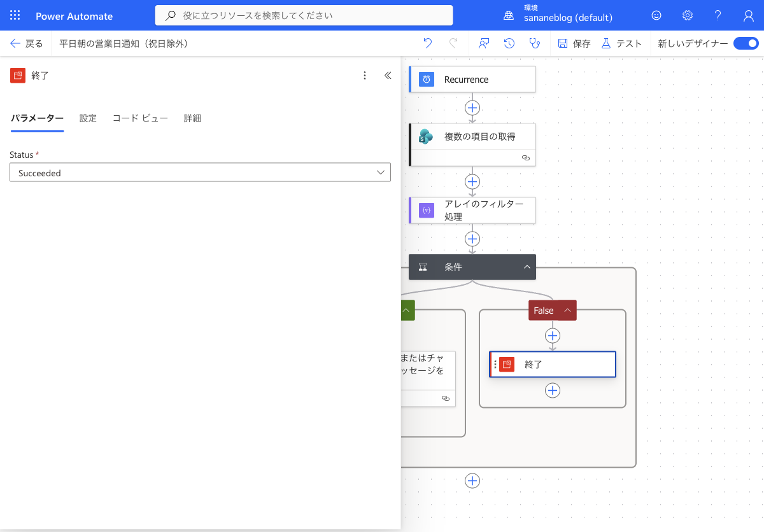
Task: Add a step below 終了 in False branch
Action: 553,391
